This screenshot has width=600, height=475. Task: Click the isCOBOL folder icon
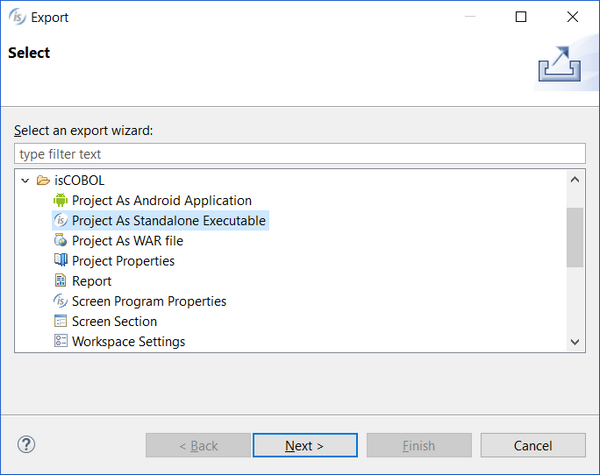click(x=43, y=180)
